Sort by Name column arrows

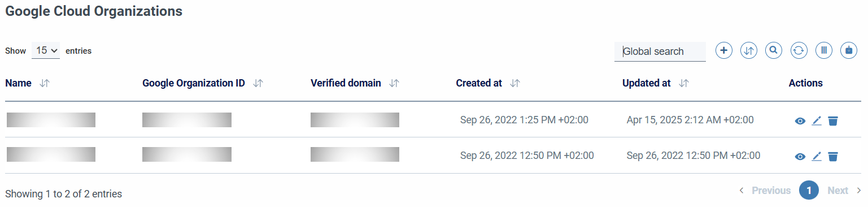[x=45, y=83]
